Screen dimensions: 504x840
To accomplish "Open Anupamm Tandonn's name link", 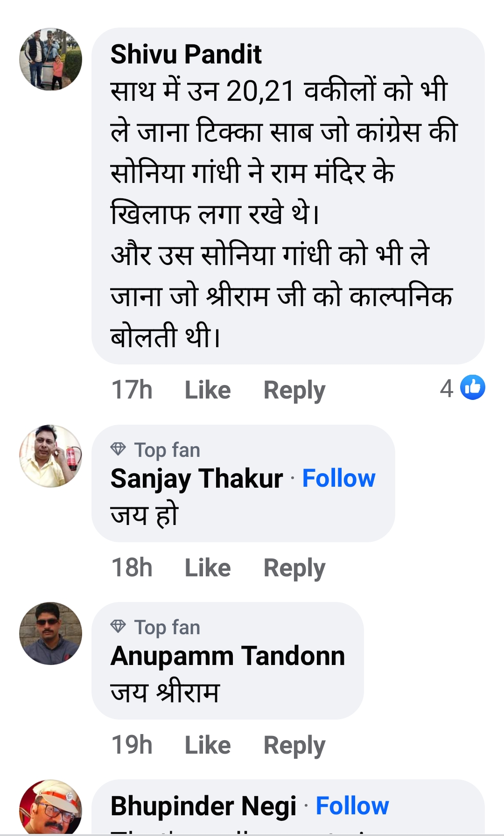I will point(228,656).
